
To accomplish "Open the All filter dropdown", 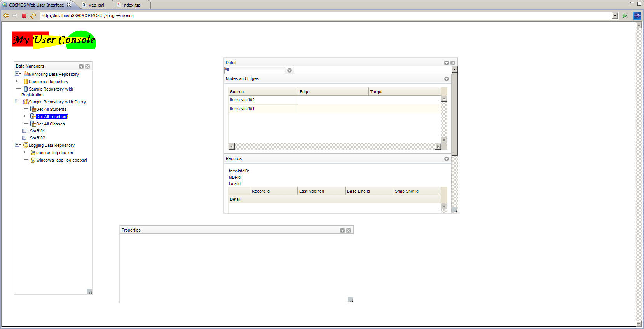I will (290, 70).
